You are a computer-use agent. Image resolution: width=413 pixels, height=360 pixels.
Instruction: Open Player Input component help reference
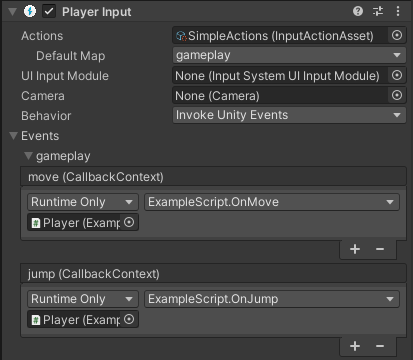point(358,11)
